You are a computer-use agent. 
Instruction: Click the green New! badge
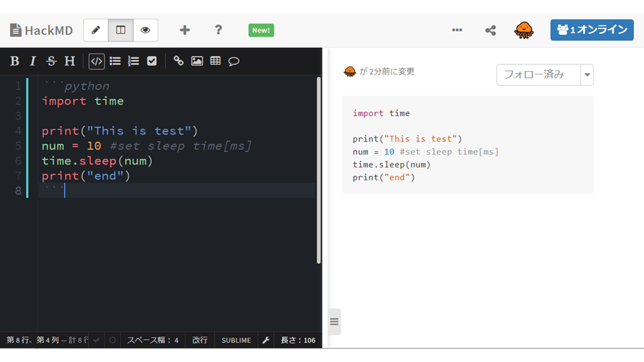click(261, 30)
